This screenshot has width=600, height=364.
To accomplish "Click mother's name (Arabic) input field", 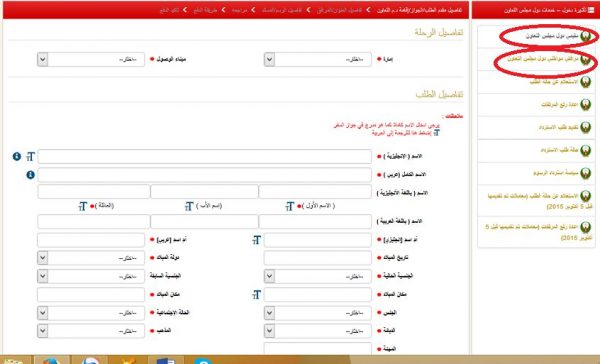I will [91, 240].
